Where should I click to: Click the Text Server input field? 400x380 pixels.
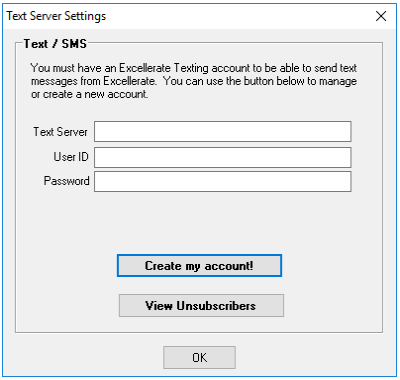[x=223, y=132]
